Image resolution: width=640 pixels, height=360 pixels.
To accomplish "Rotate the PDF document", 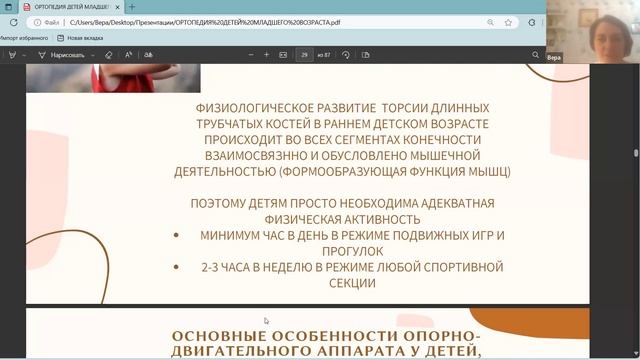I will pos(346,55).
